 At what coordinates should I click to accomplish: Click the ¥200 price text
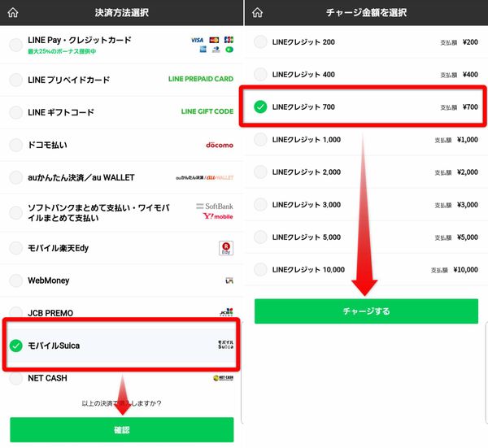[x=470, y=42]
